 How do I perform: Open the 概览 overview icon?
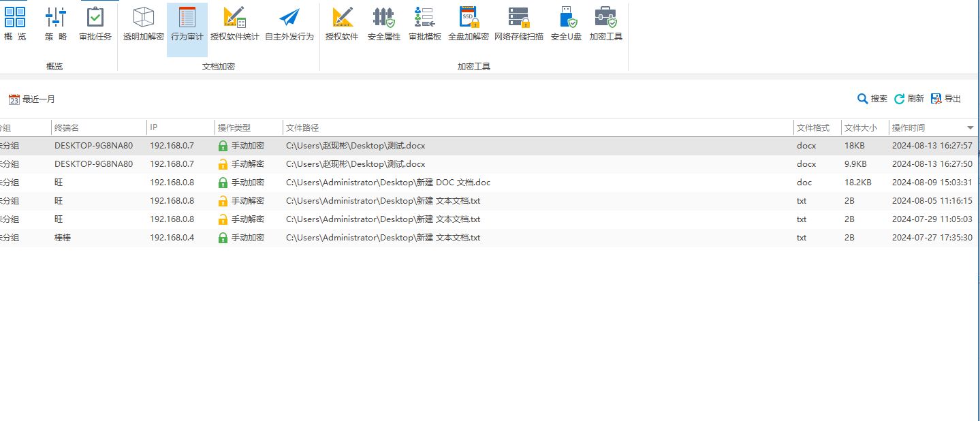pyautogui.click(x=15, y=24)
